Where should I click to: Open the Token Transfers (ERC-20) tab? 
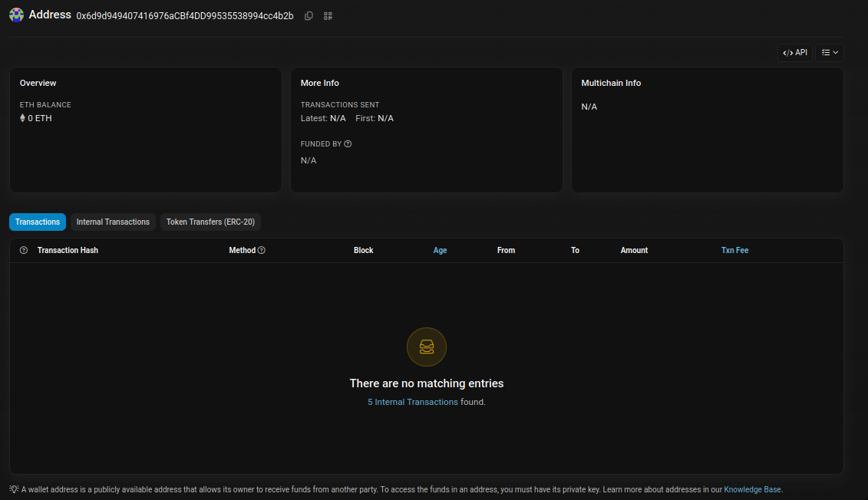[210, 222]
